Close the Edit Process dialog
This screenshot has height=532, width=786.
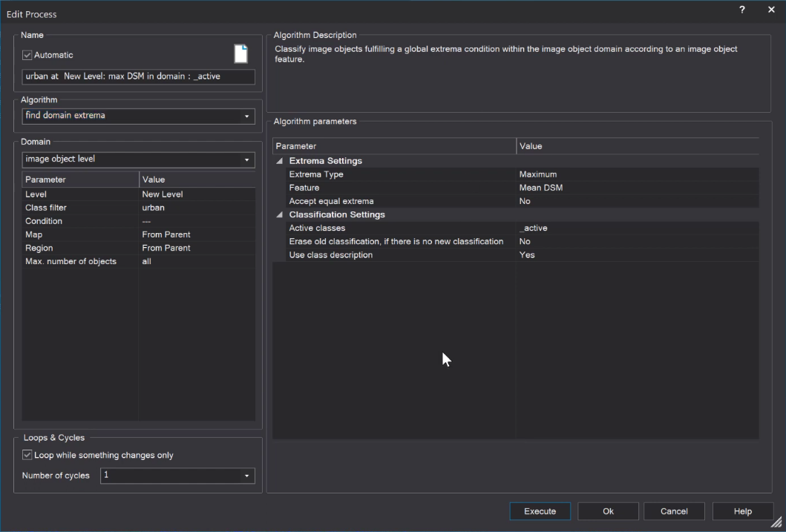pos(771,10)
